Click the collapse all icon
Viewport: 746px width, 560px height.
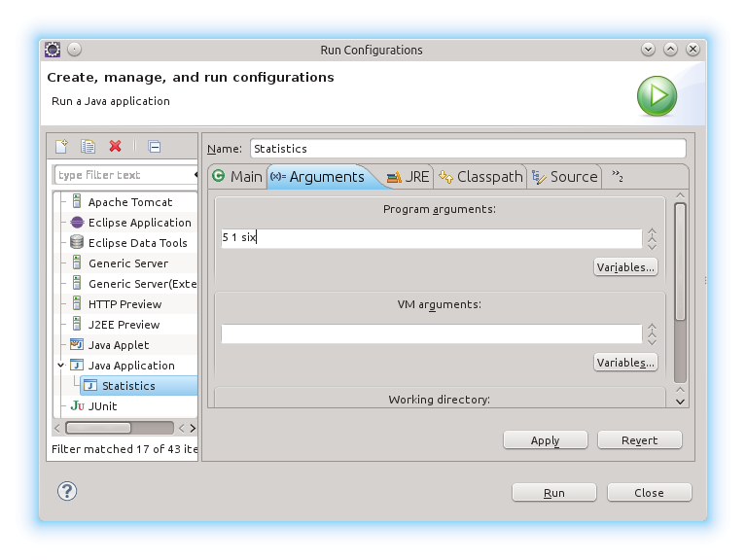point(154,147)
